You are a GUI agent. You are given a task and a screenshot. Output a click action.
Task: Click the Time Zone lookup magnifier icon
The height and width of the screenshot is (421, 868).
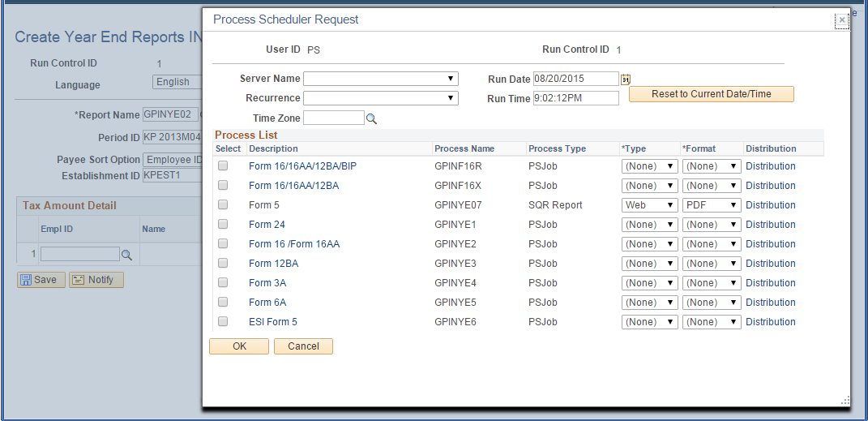371,118
